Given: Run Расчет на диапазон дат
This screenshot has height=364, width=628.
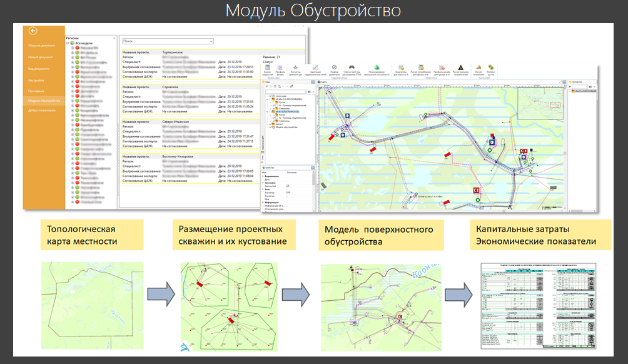Looking at the screenshot, I should (296, 71).
